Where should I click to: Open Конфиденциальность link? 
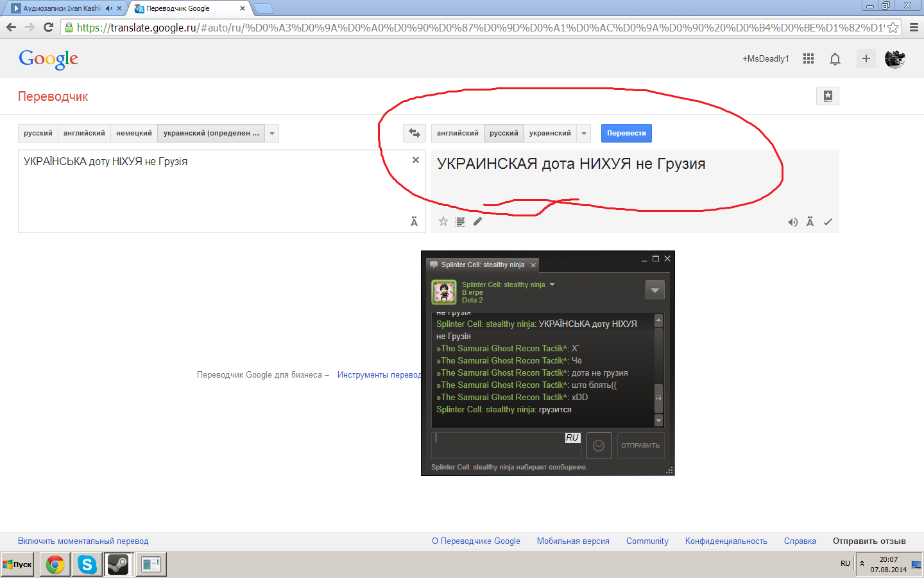726,541
